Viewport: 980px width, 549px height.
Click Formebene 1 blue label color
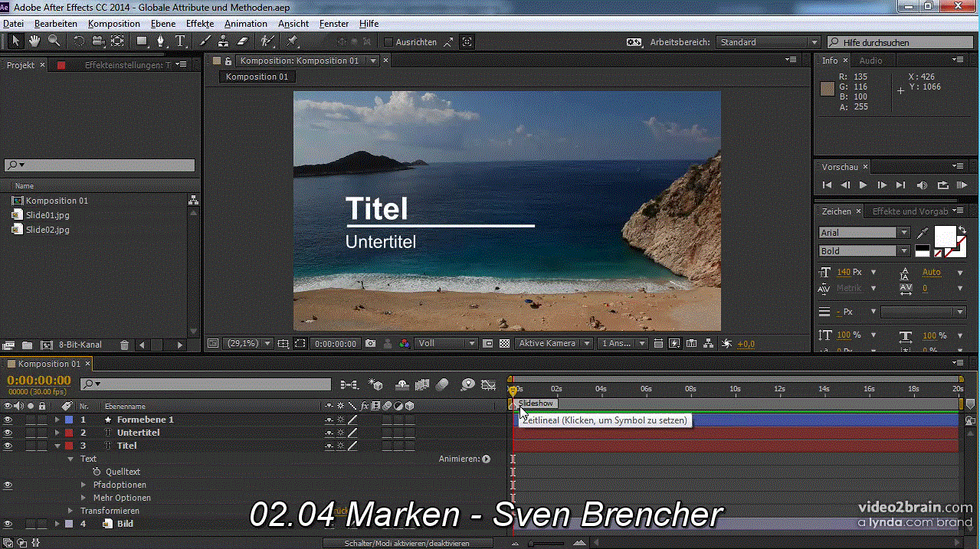69,420
